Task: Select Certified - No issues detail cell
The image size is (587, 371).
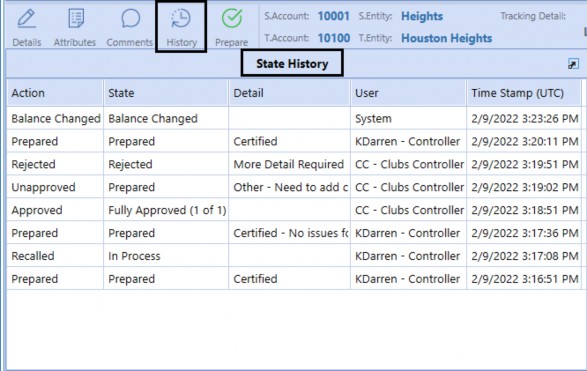Action: click(289, 233)
